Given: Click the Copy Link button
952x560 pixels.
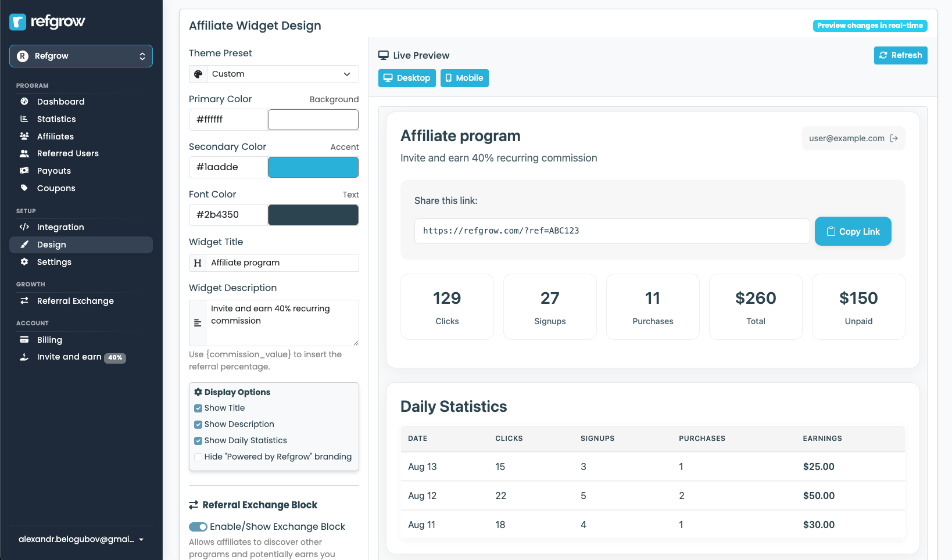Looking at the screenshot, I should [853, 231].
